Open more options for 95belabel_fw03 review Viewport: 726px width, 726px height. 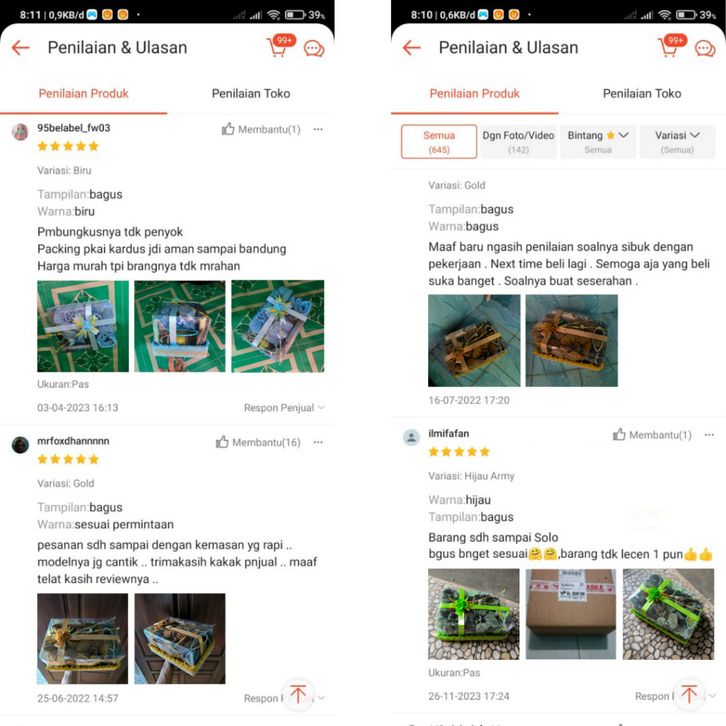pyautogui.click(x=318, y=129)
